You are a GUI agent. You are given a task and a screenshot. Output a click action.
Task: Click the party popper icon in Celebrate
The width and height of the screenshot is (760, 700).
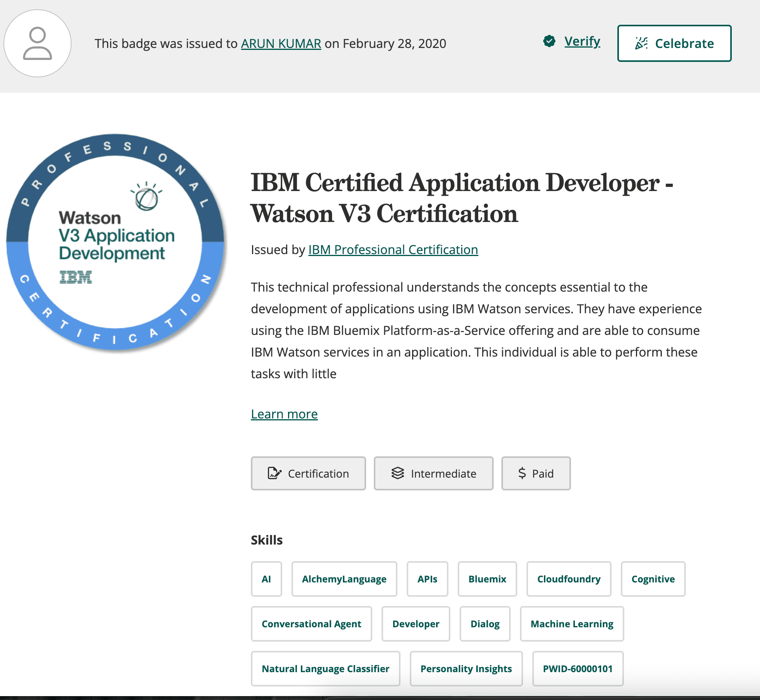[641, 43]
